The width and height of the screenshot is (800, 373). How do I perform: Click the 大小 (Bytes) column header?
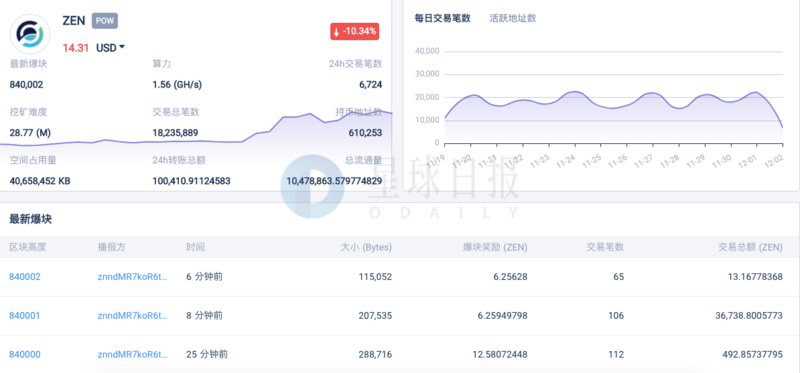pyautogui.click(x=366, y=247)
